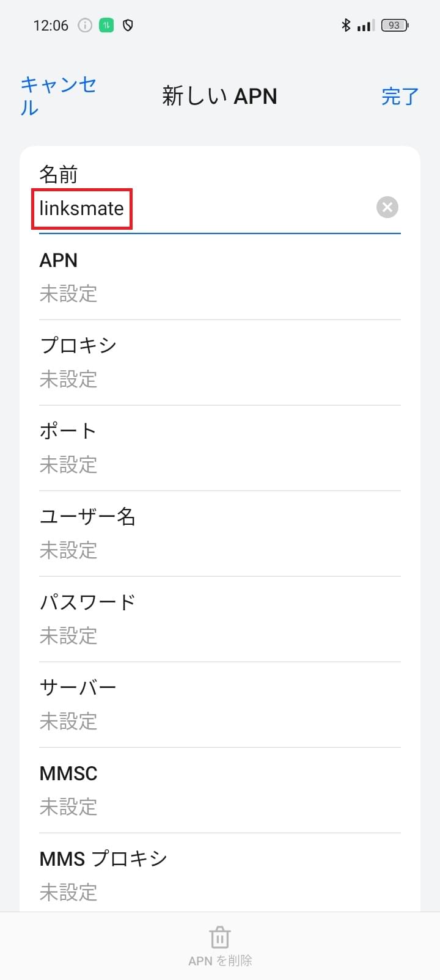This screenshot has width=440, height=980.
Task: Tap 完了 to save the APN
Action: pos(400,97)
